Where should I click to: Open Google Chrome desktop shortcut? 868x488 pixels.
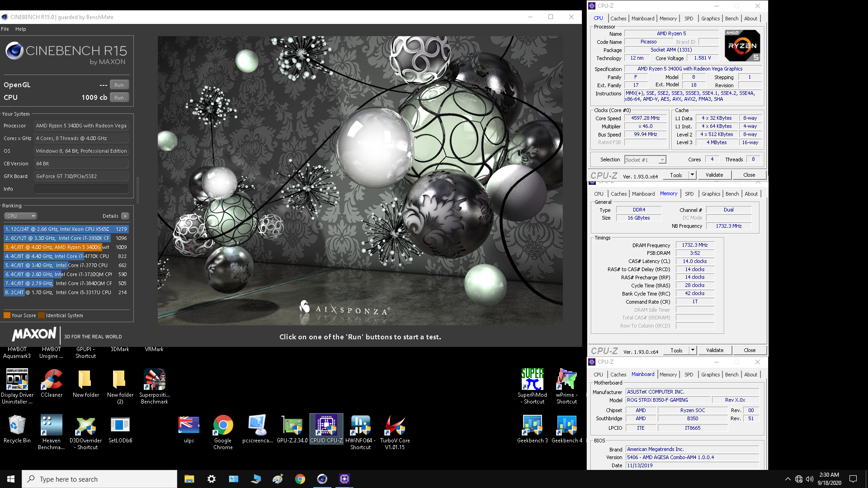[x=223, y=432]
